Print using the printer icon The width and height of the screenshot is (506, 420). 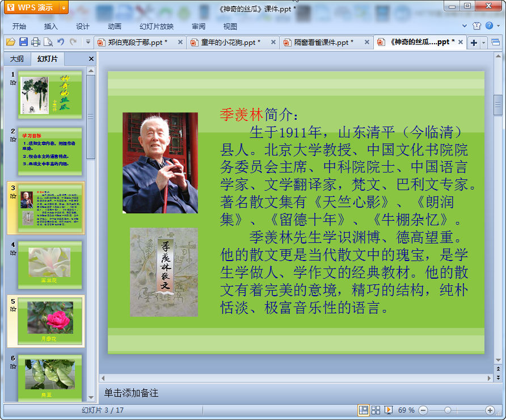tap(36, 42)
